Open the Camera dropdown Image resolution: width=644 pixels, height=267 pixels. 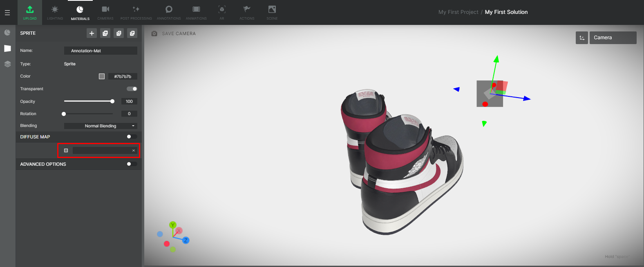click(613, 38)
